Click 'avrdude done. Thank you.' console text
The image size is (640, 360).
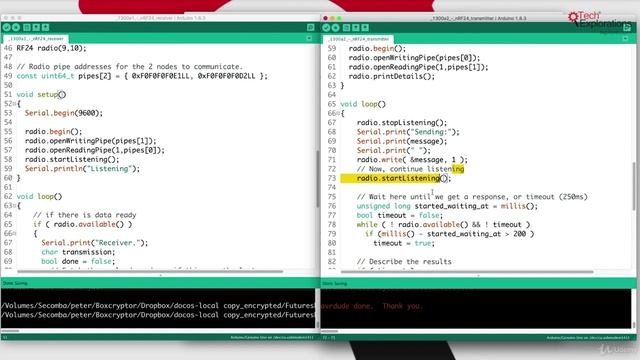point(372,306)
